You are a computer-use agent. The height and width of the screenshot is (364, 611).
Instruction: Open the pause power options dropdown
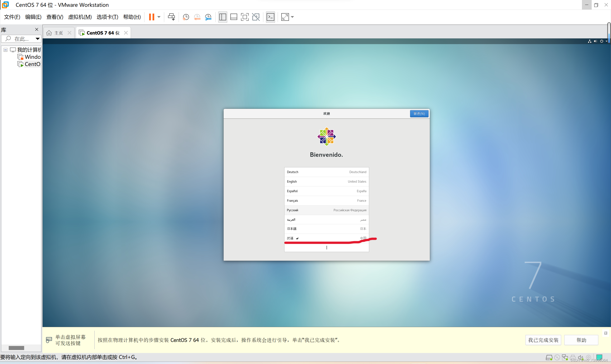point(159,17)
